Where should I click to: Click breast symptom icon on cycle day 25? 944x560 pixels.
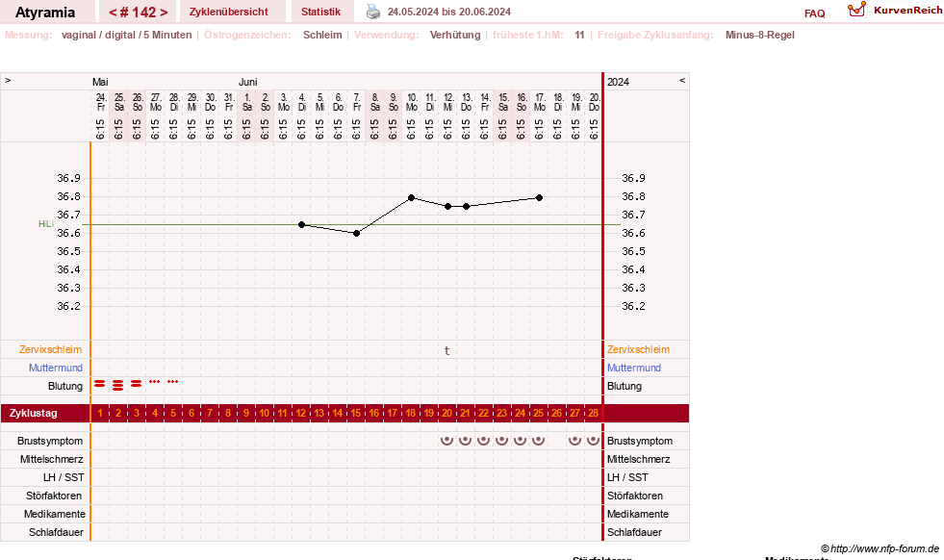[538, 441]
